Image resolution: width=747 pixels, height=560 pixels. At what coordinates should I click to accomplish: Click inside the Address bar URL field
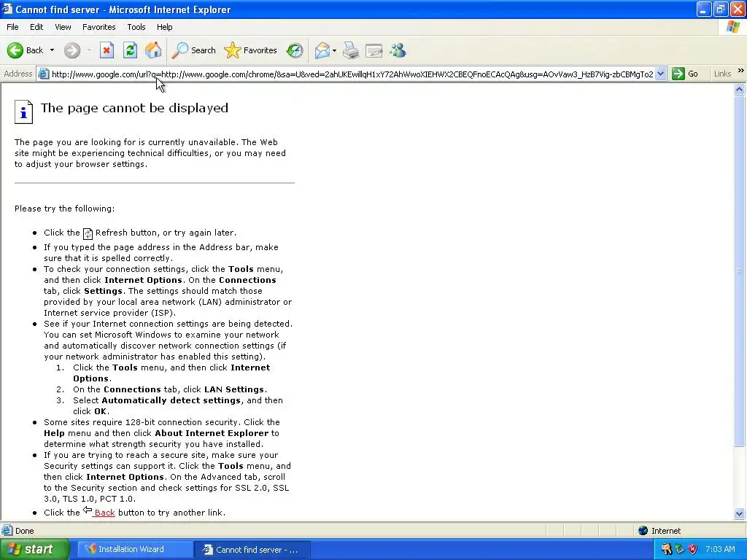[352, 74]
